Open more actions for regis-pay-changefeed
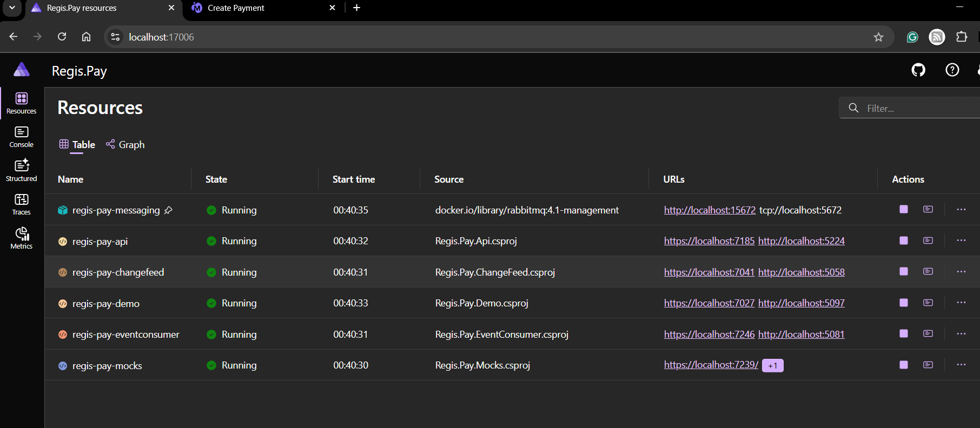Image resolution: width=980 pixels, height=428 pixels. 961,271
